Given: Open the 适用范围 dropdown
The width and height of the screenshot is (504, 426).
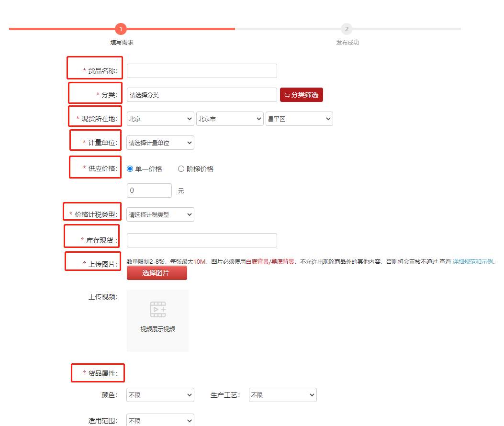Looking at the screenshot, I should 160,421.
